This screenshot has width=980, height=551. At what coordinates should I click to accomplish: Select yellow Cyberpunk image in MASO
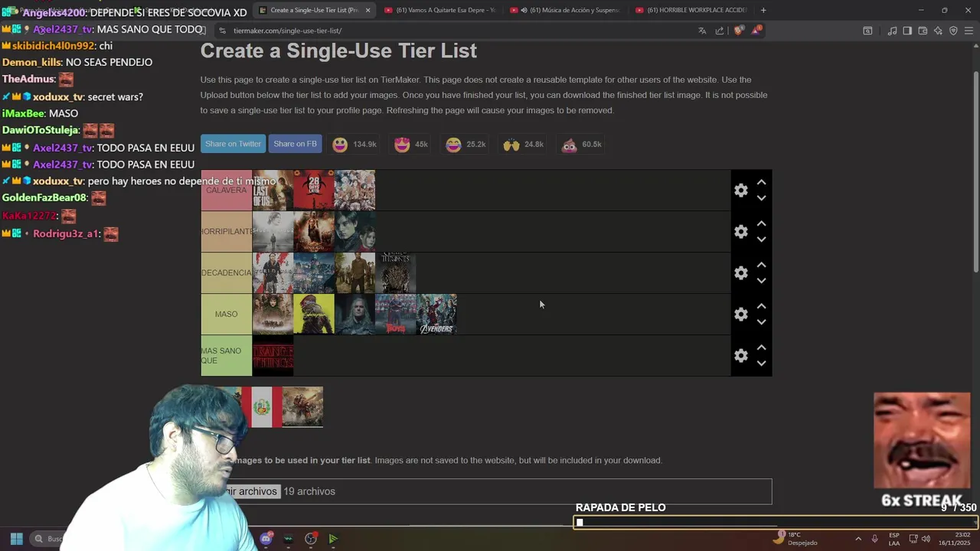pyautogui.click(x=314, y=315)
